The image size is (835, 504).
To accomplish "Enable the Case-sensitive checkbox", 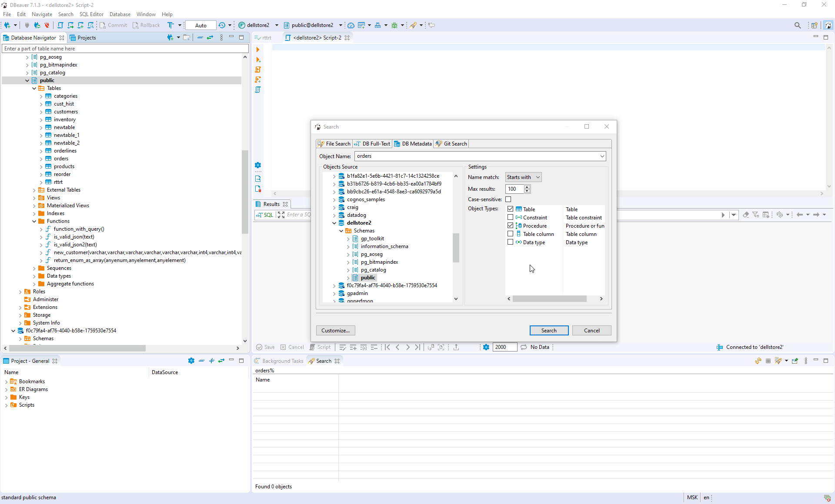I will pos(508,199).
